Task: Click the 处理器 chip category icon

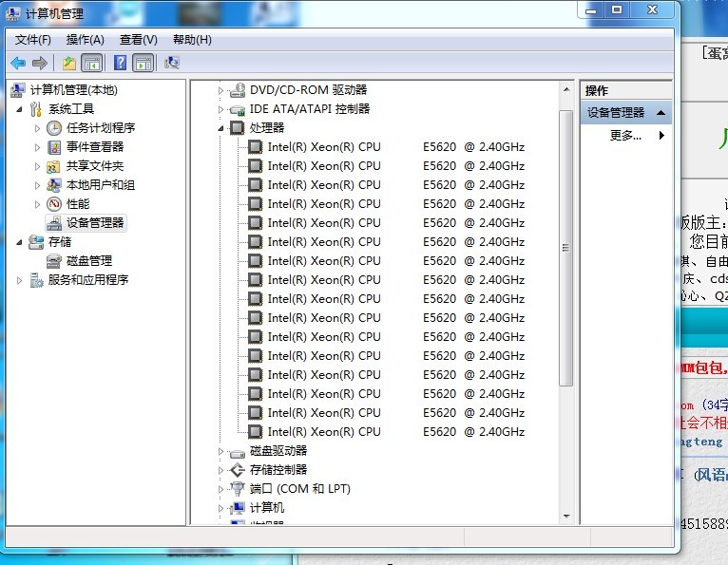Action: tap(238, 128)
